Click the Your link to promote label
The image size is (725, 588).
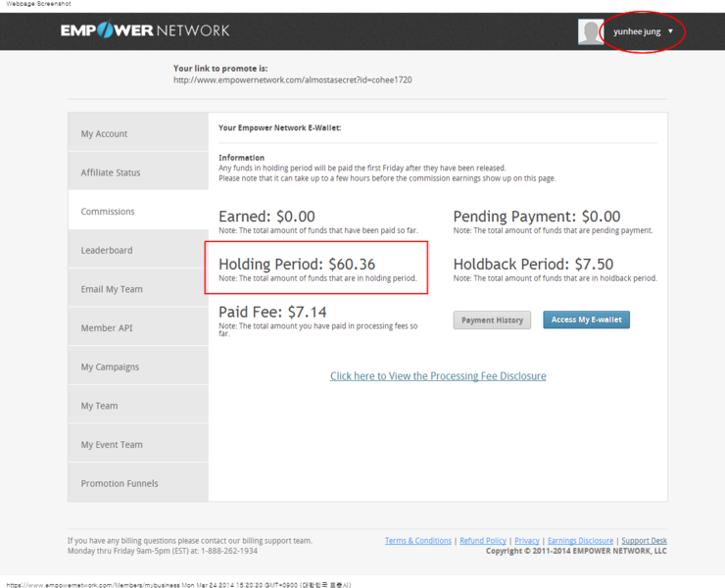[220, 69]
